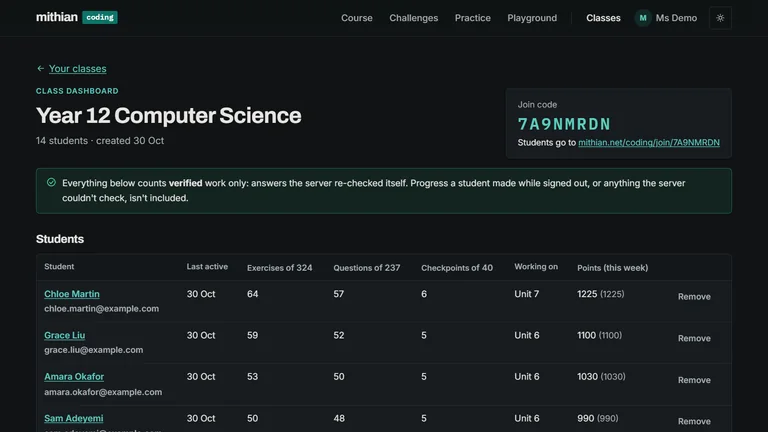Screen dimensions: 768x432
Task: Click chloe.martin@example.com email
Action: click(x=101, y=309)
